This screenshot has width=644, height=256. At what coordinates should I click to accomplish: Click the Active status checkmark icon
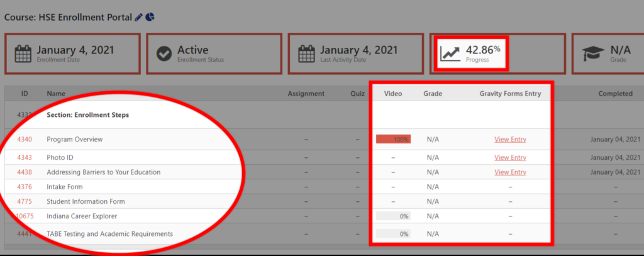(x=164, y=54)
